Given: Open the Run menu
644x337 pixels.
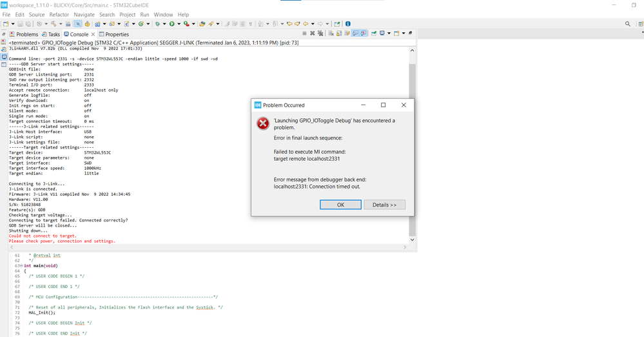Looking at the screenshot, I should pyautogui.click(x=144, y=14).
